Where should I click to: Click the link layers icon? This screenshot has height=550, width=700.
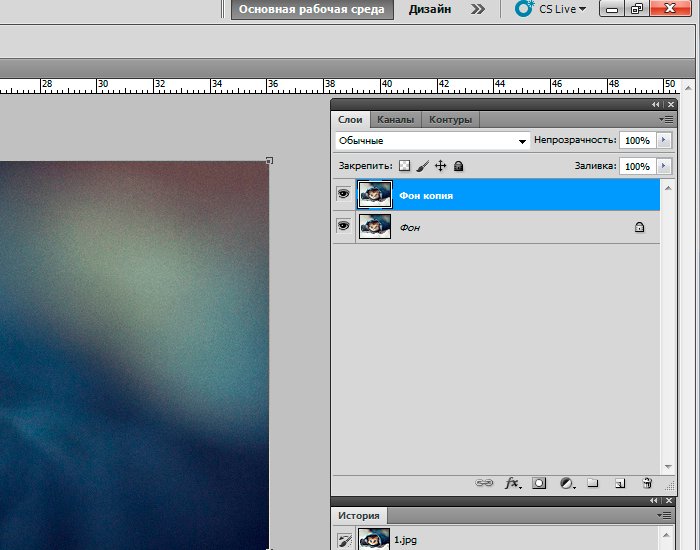[484, 483]
